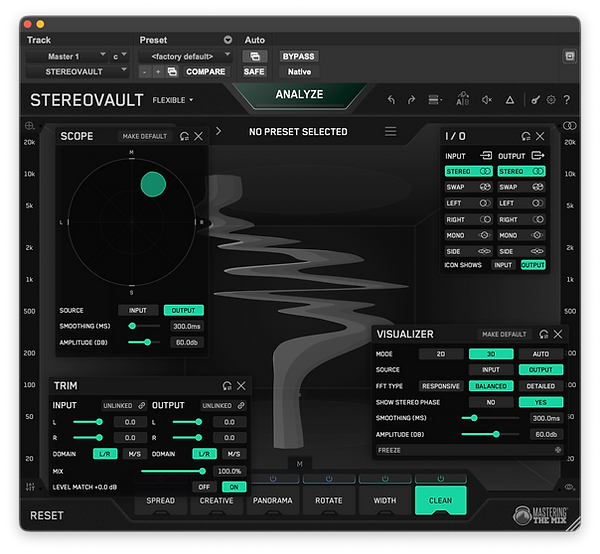Click the eye visualizer icon at bottom right
The width and height of the screenshot is (600, 554).
(x=569, y=487)
